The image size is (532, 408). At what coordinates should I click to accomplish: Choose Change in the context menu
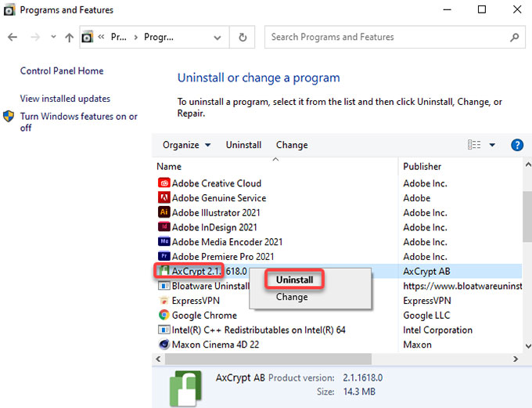click(x=292, y=297)
